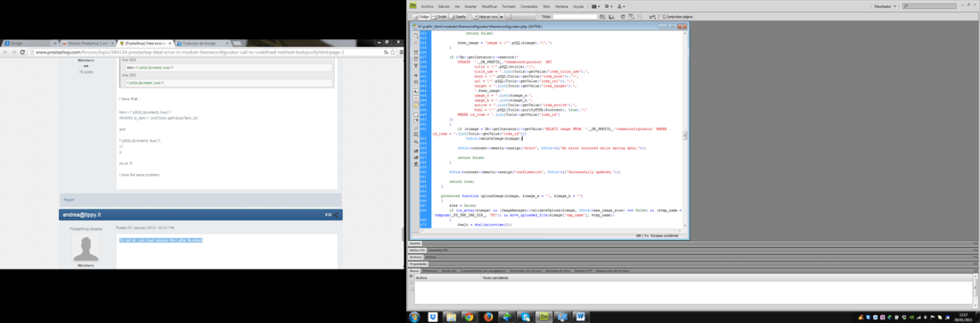Viewport: 980px width, 323px height.
Task: Click the Chrome reload button
Action: pyautogui.click(x=22, y=52)
